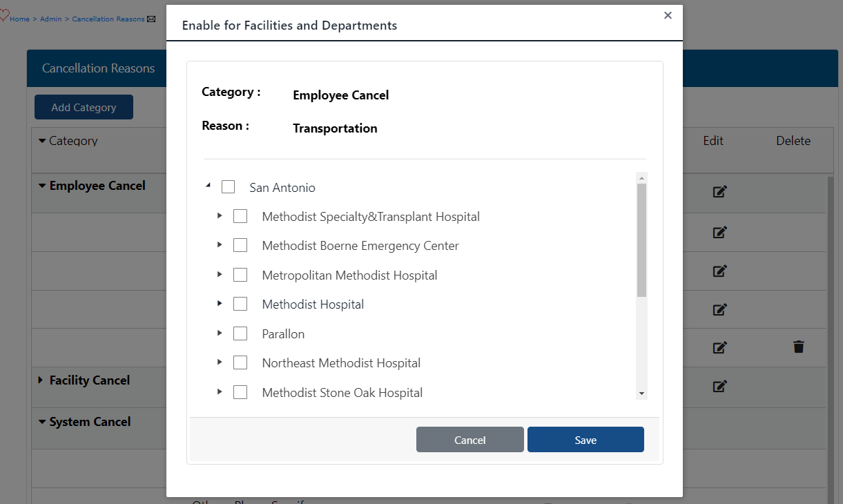Enable the Parallon checkbox
Image resolution: width=843 pixels, height=504 pixels.
(240, 333)
